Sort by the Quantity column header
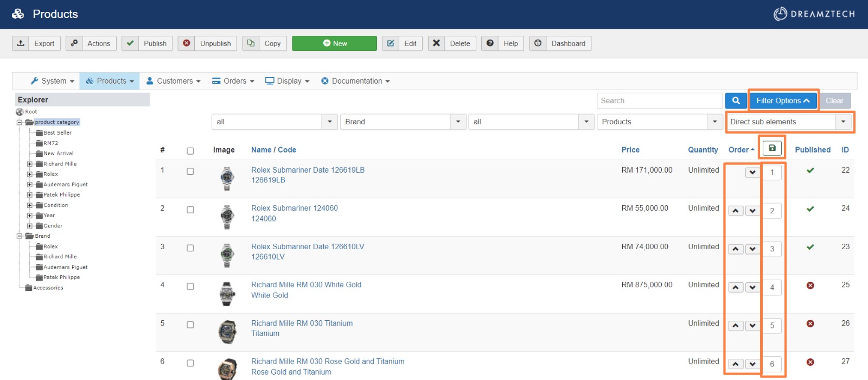Screen dimensions: 868x380 click(703, 150)
